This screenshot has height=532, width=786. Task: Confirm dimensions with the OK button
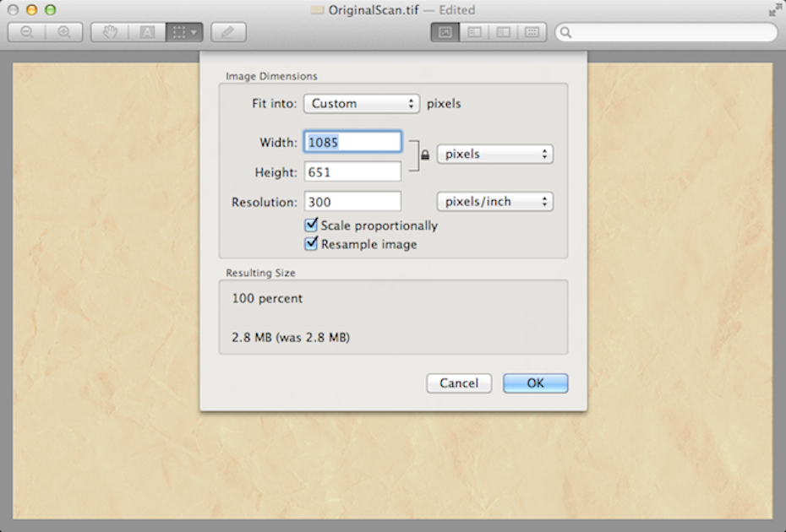pos(535,383)
